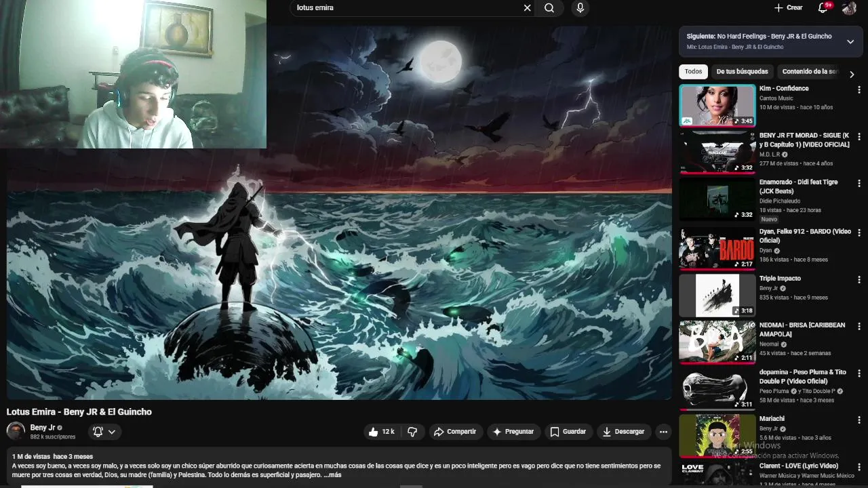Click the Preguntar button
The height and width of the screenshot is (488, 868).
513,432
